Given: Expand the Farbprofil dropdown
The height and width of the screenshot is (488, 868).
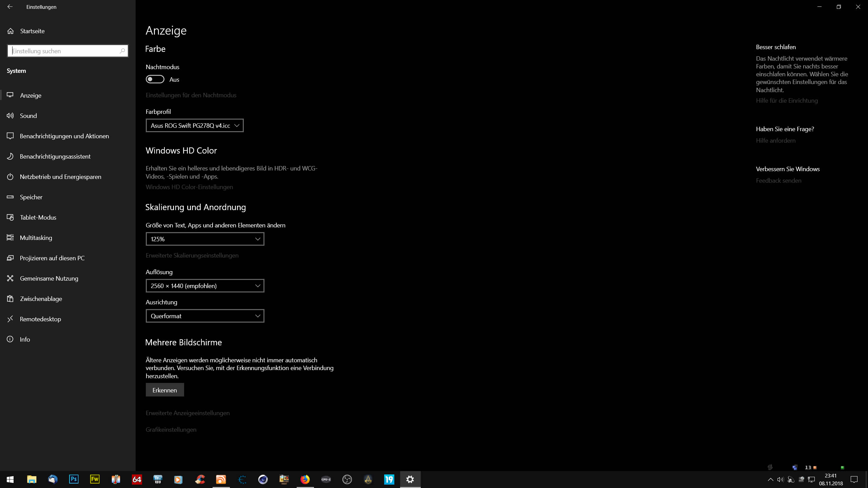Looking at the screenshot, I should coord(195,125).
